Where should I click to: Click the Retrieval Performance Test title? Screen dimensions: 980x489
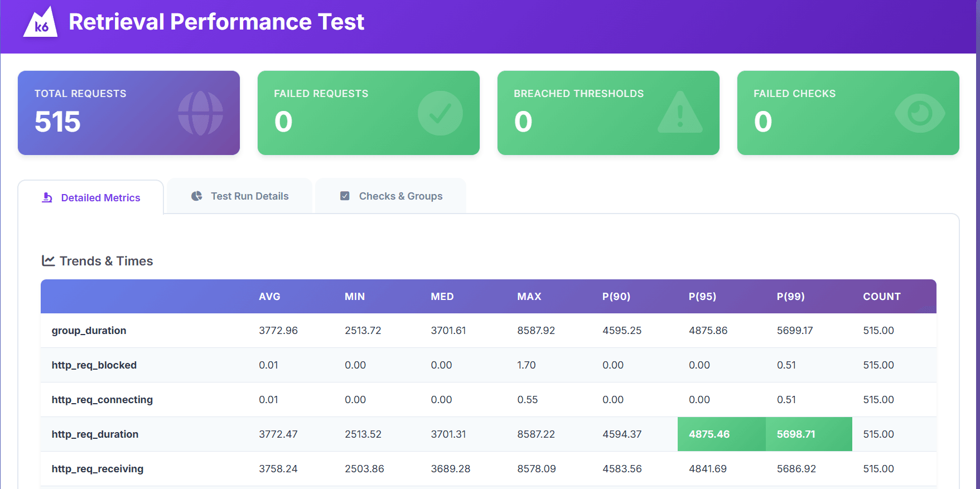(216, 22)
